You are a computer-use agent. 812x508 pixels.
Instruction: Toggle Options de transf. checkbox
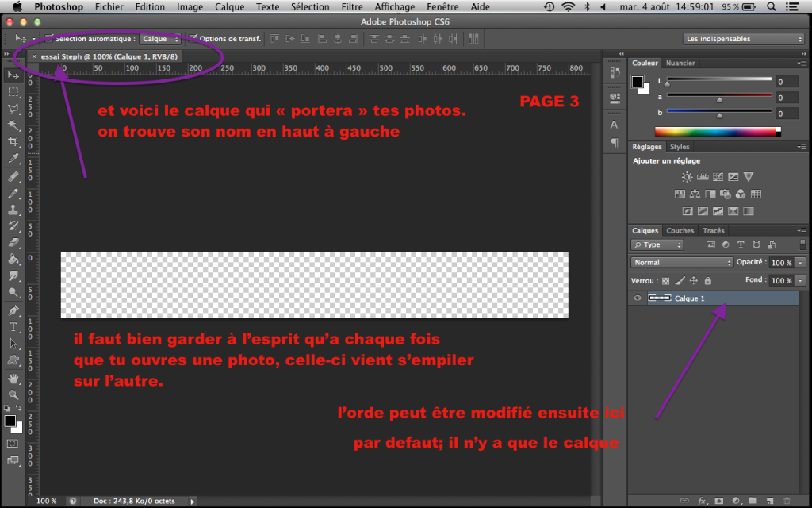pyautogui.click(x=193, y=38)
